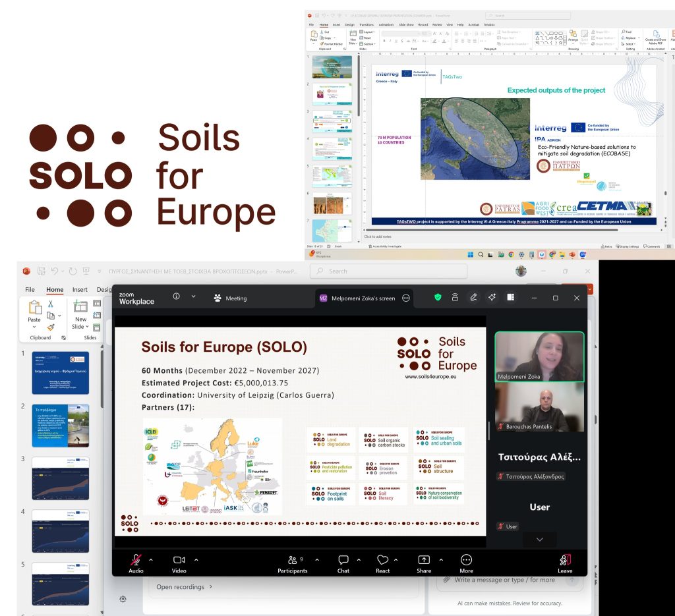Screen dimensions: 675x616
Task: Select the Home tab in the bottom PowerPoint
Action: [55, 289]
